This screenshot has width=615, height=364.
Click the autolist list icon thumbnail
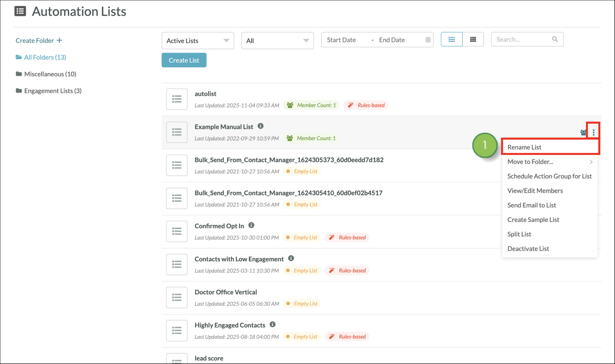point(176,99)
